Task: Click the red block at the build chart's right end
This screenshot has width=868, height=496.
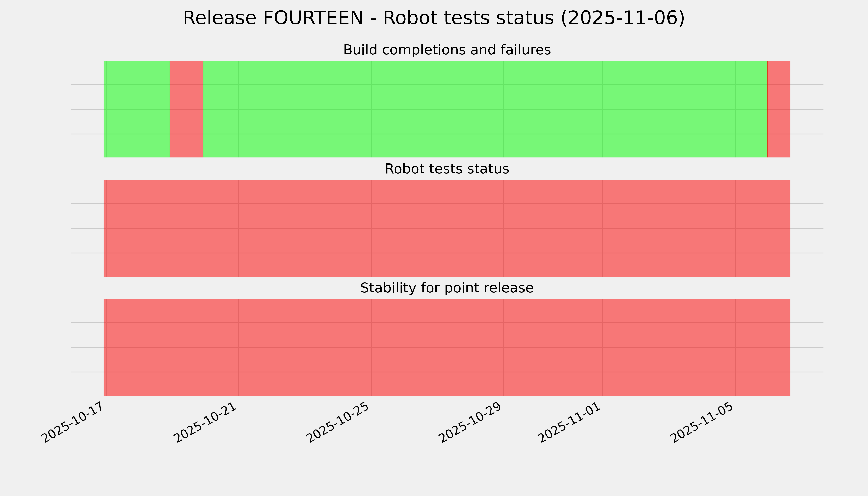Action: (778, 109)
